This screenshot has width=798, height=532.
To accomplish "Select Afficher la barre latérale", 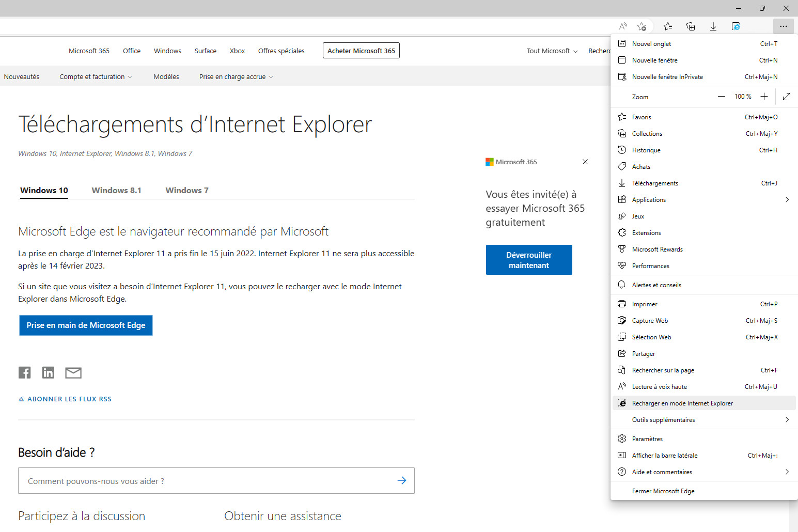I will pos(704,456).
